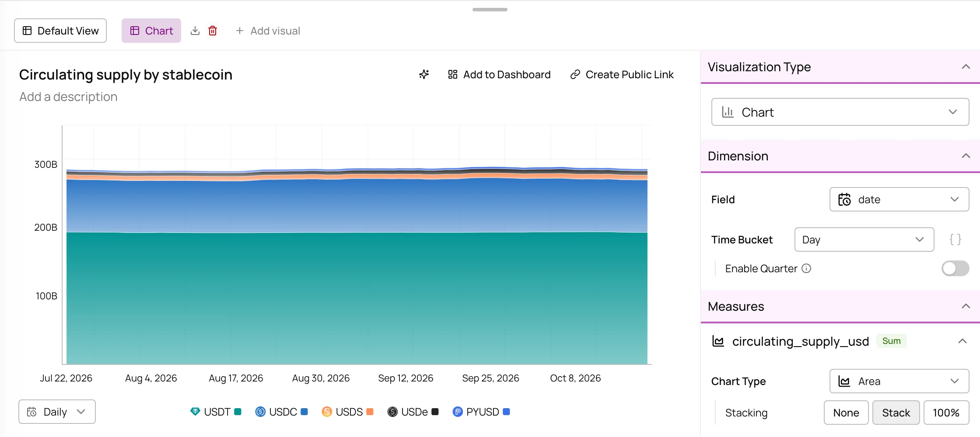Screen dimensions: 980x437
Task: Click the chart title Circulating supply by stablecoin
Action: pyautogui.click(x=126, y=75)
